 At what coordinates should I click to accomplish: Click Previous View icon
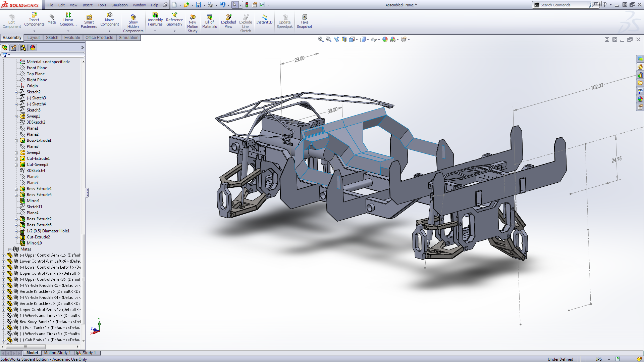(336, 39)
